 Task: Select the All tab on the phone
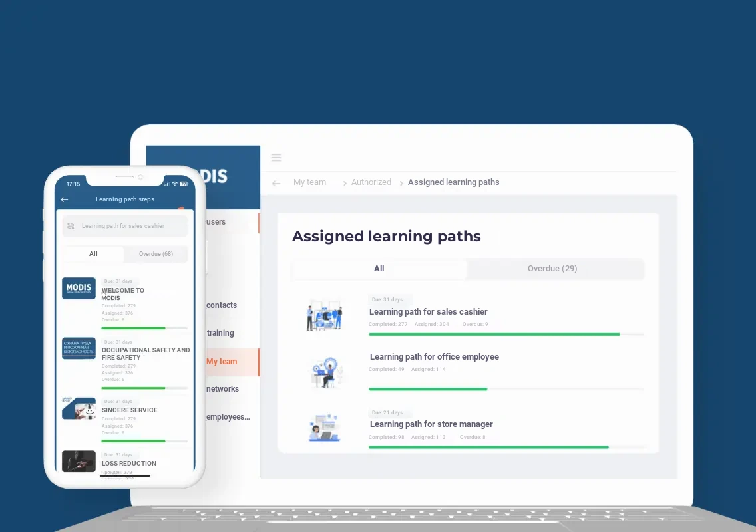94,254
